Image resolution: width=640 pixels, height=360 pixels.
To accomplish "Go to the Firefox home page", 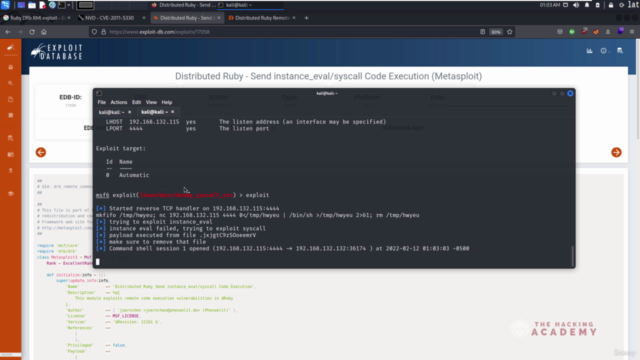I will [44, 32].
